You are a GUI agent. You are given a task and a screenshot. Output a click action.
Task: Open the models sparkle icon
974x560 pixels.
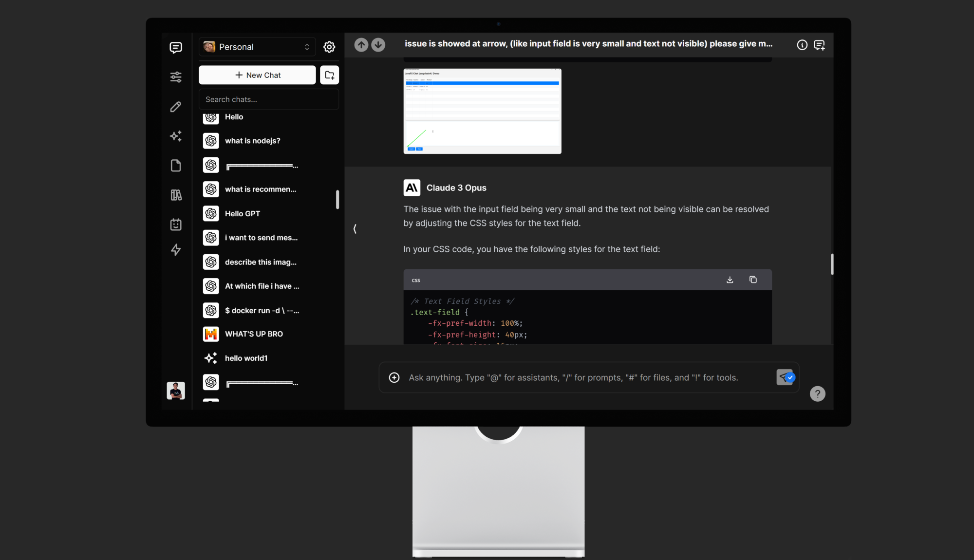coord(176,136)
